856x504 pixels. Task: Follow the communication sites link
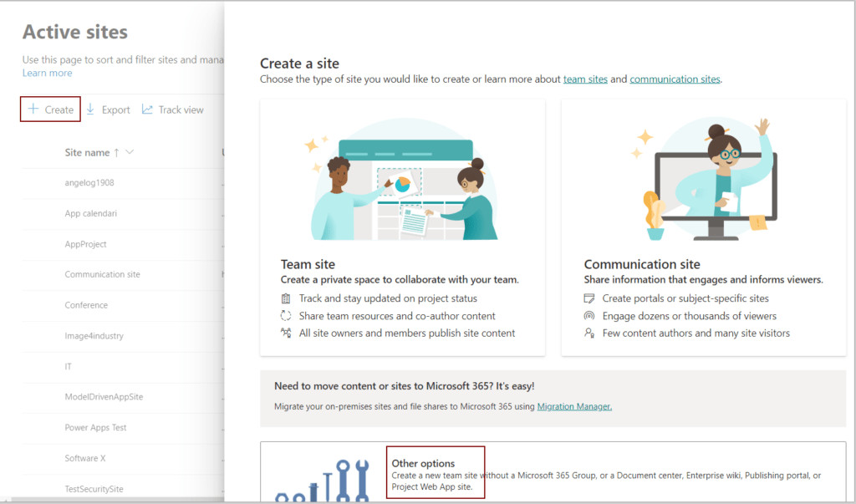coord(675,79)
